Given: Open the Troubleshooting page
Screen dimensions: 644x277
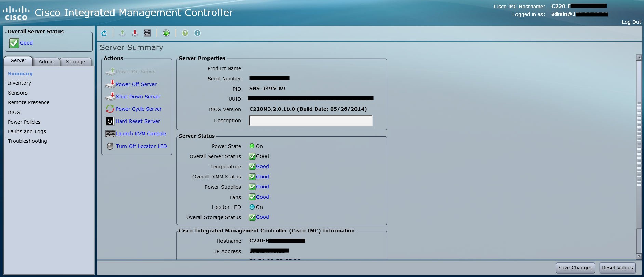Looking at the screenshot, I should [x=27, y=141].
